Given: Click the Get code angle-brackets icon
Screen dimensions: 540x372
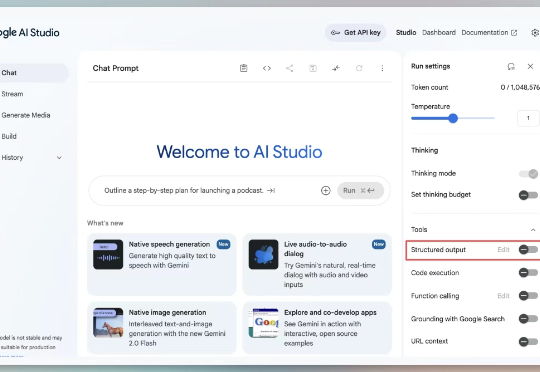Looking at the screenshot, I should pos(267,68).
